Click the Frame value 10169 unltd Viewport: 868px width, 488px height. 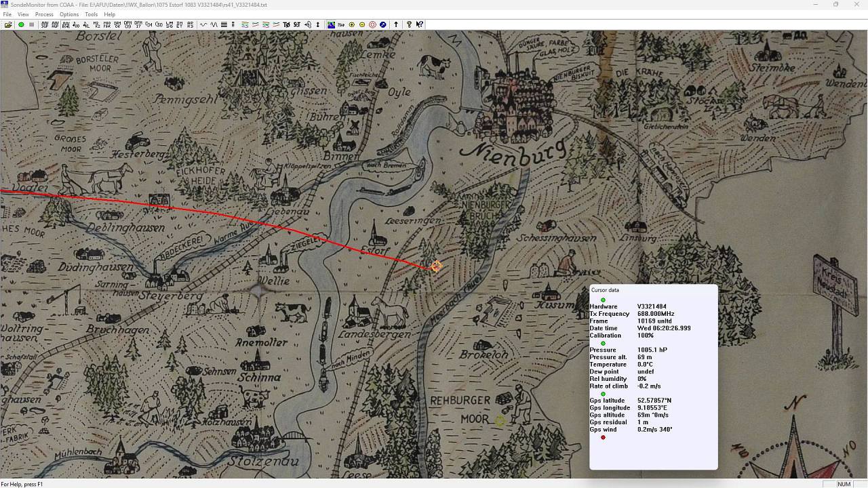coord(654,321)
